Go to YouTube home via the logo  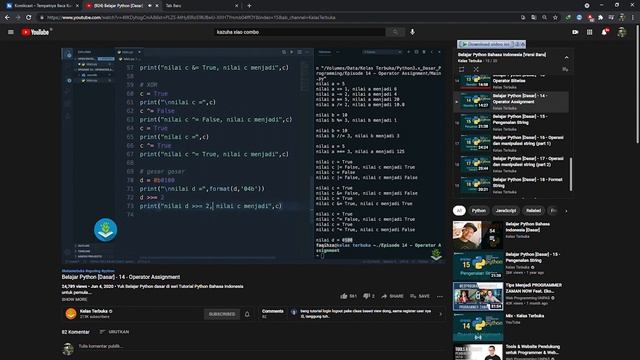click(x=35, y=32)
